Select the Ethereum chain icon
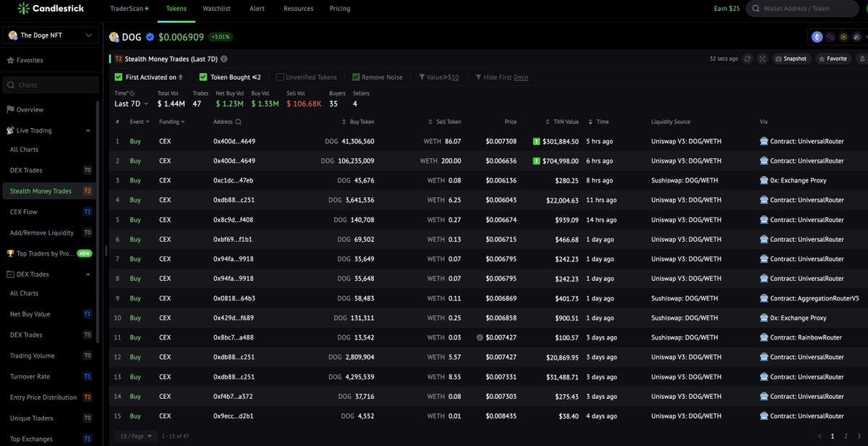 [x=817, y=37]
